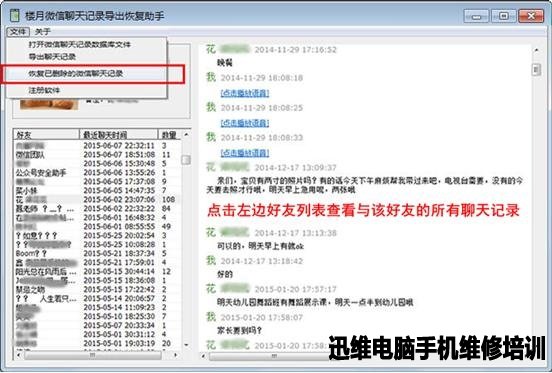This screenshot has width=552, height=373.
Task: Choose 恢复已删除的微信聊天记录 menu item
Action: [76, 74]
